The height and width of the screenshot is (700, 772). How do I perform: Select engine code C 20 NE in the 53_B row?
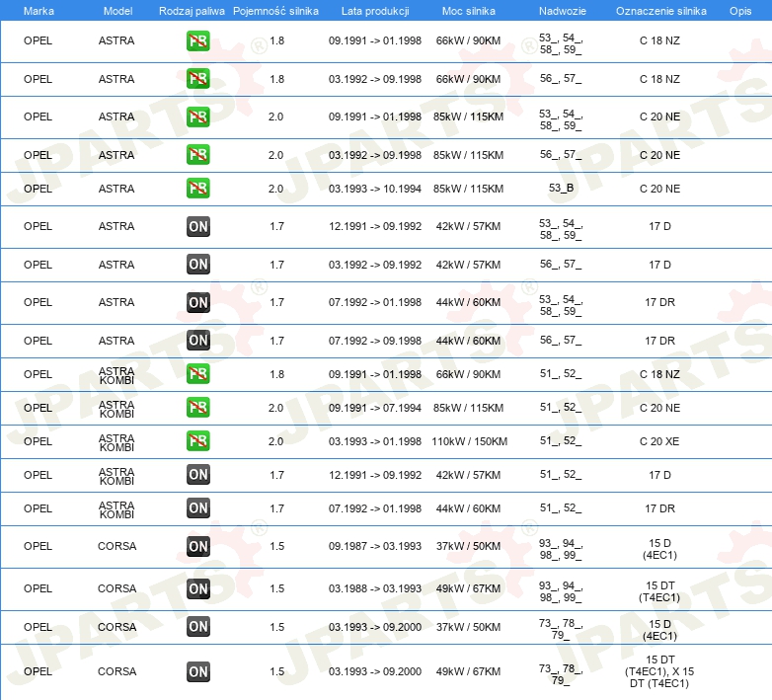[x=659, y=189]
